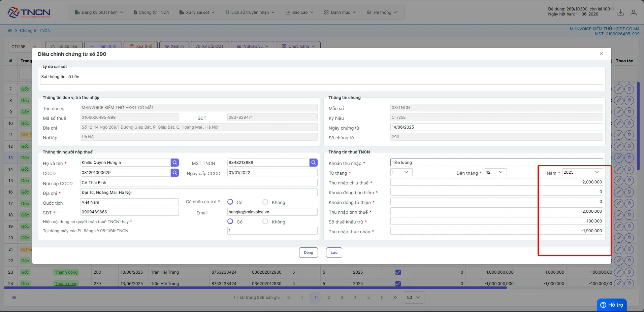Open the Xử lý sai sót menu

pyautogui.click(x=197, y=12)
